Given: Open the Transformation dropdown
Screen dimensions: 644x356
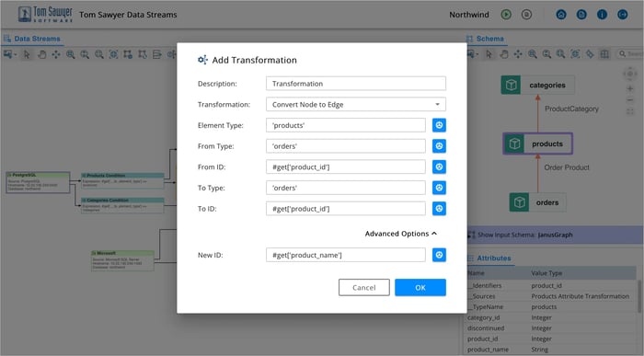Looking at the screenshot, I should (356, 104).
